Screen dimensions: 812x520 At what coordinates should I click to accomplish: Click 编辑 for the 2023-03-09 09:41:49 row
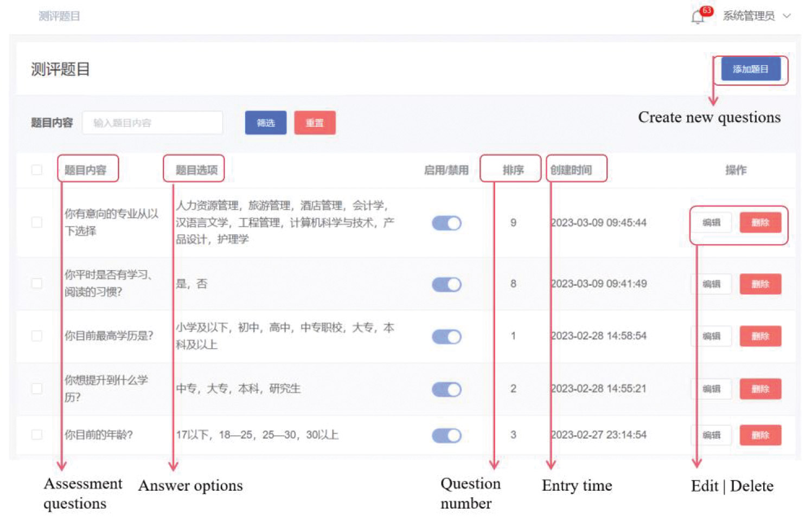(711, 284)
